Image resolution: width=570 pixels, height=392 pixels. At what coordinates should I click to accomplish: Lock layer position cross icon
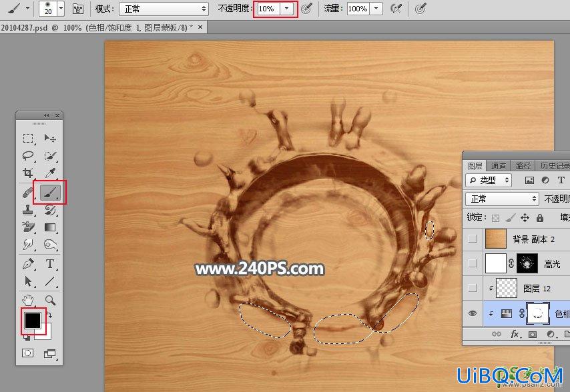coord(525,217)
